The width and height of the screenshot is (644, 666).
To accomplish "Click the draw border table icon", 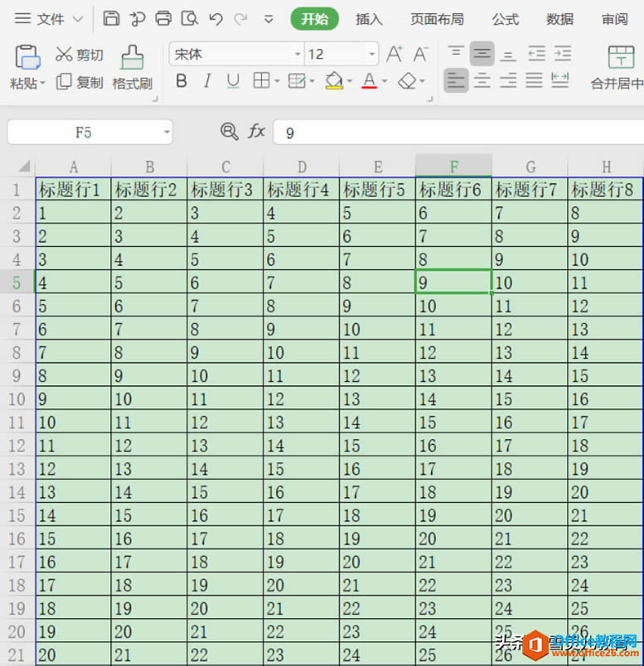I will [297, 80].
